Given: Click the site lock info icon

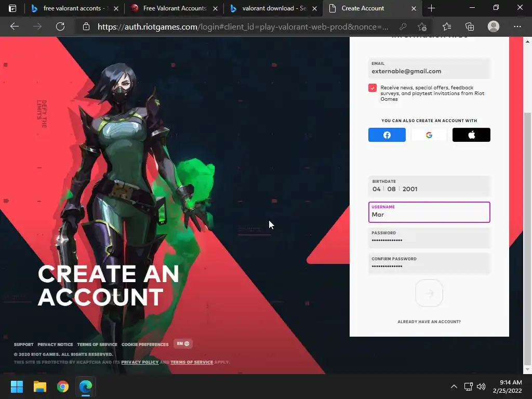Looking at the screenshot, I should 86,26.
